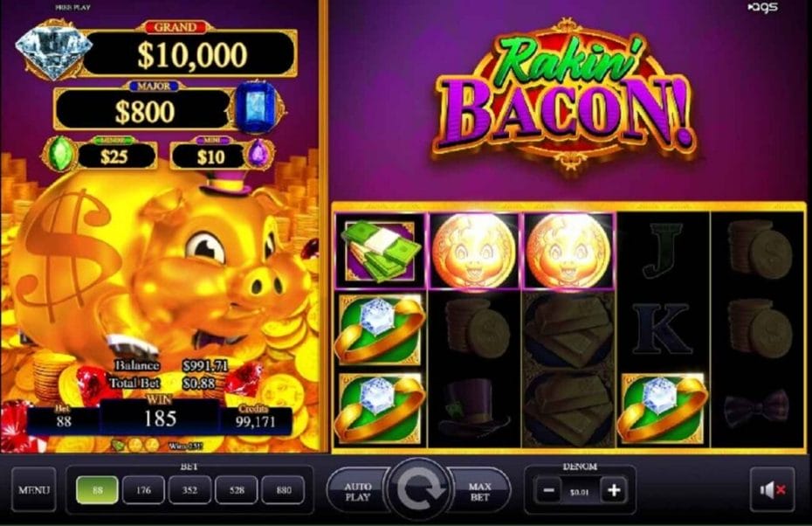This screenshot has height=526, width=812.
Task: Start Auto Play mode
Action: tap(358, 491)
